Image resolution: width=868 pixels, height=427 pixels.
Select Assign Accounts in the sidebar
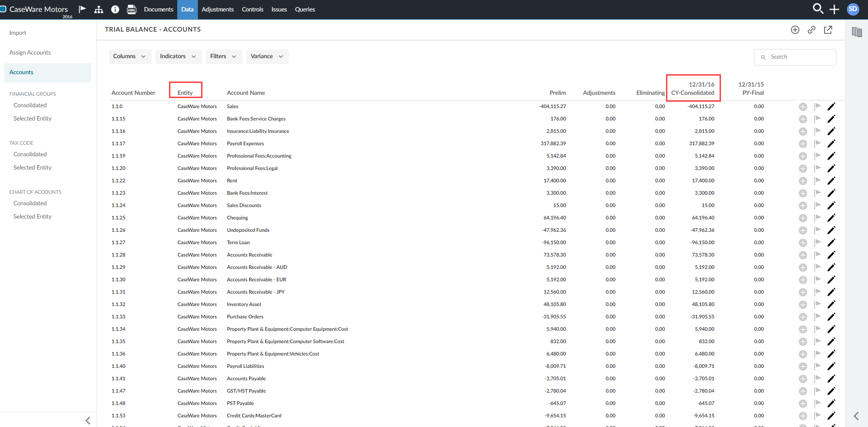(30, 52)
